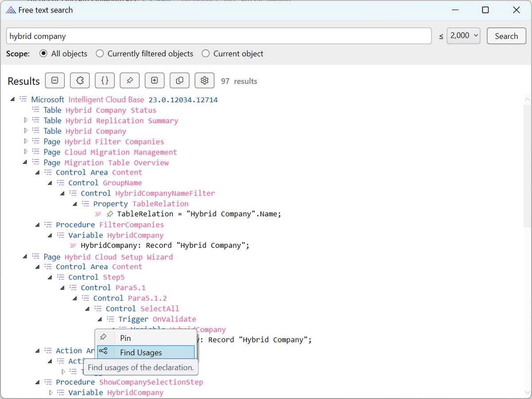Expand Table Hybrid Replication Summary
The height and width of the screenshot is (399, 532).
point(26,120)
